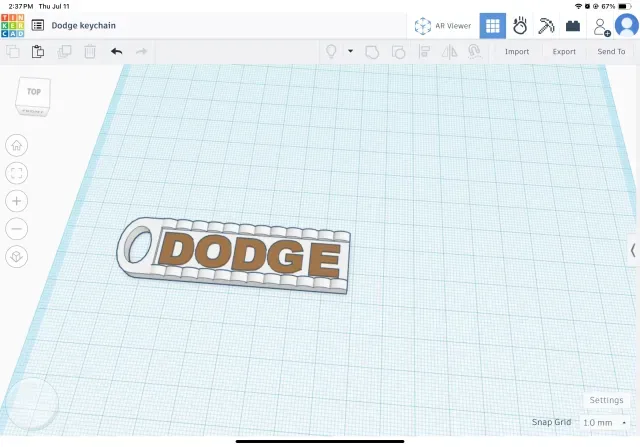Select the DODGE keychain model
Viewport: 640px width, 447px height.
coord(234,255)
